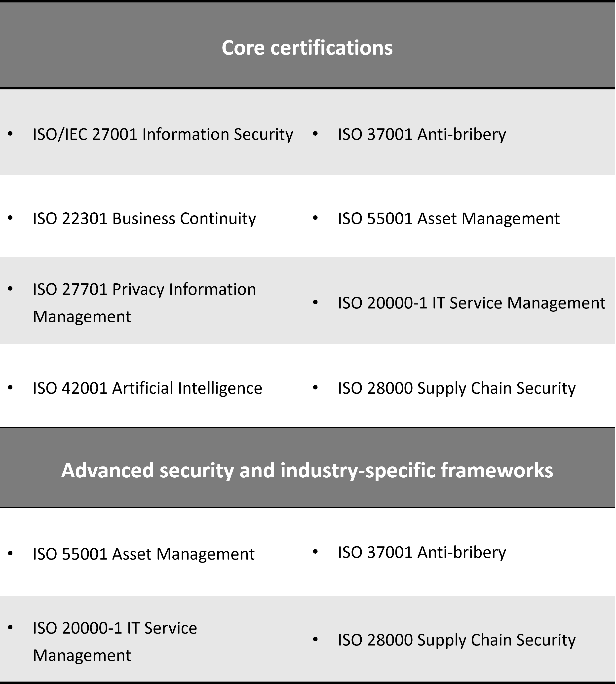Select ISO 28000 Supply Chain Security in Core certifications
Screen dimensions: 616x684
click(x=457, y=388)
